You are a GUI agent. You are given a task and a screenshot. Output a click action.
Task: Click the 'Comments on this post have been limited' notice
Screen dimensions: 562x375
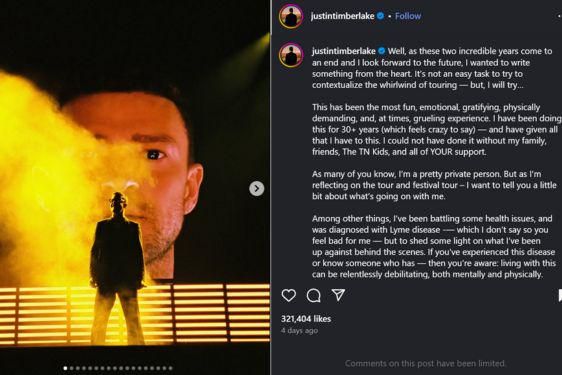(x=425, y=364)
